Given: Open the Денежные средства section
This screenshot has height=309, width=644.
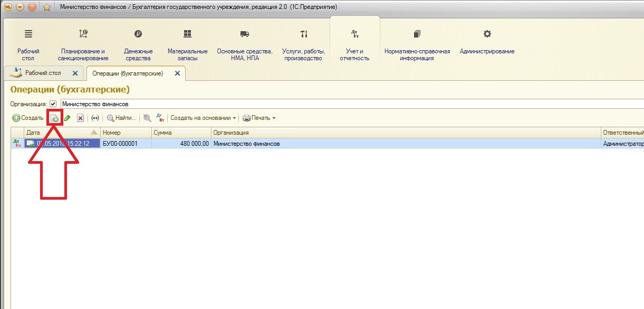Looking at the screenshot, I should pyautogui.click(x=138, y=44).
